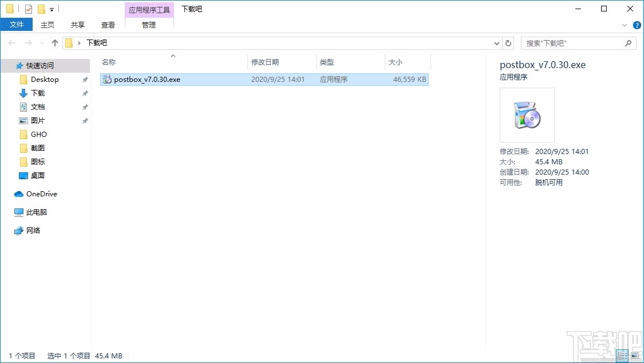
Task: Click the 创建日期 value 2020/9/25 14:00
Action: click(562, 172)
